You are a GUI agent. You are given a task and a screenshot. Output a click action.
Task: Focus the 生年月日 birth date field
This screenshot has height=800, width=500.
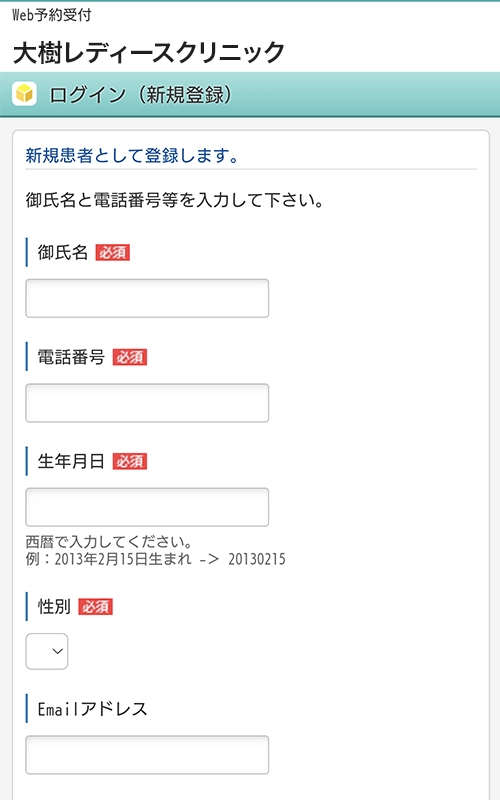tap(147, 507)
